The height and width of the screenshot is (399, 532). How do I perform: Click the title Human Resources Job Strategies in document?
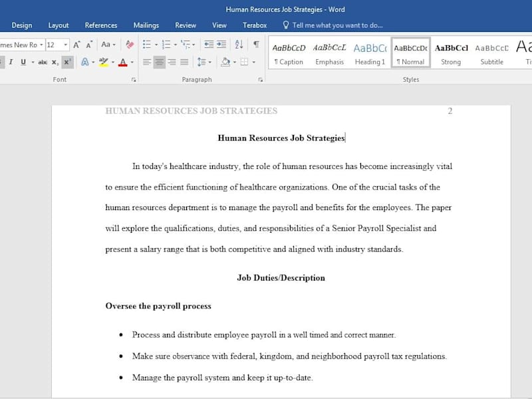pos(281,138)
